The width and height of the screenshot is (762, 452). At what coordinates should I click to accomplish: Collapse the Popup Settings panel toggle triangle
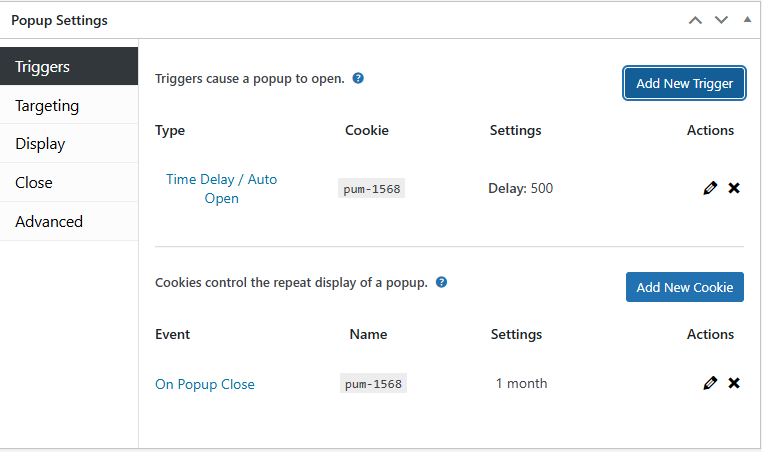coord(747,20)
